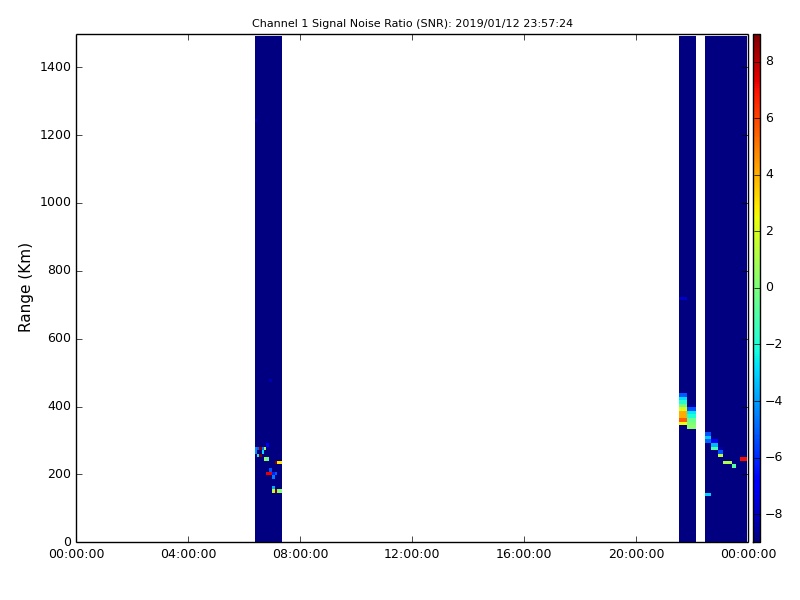The height and width of the screenshot is (600, 800).
Task: Click the 800 tick label on the range axis
Action: (x=59, y=270)
